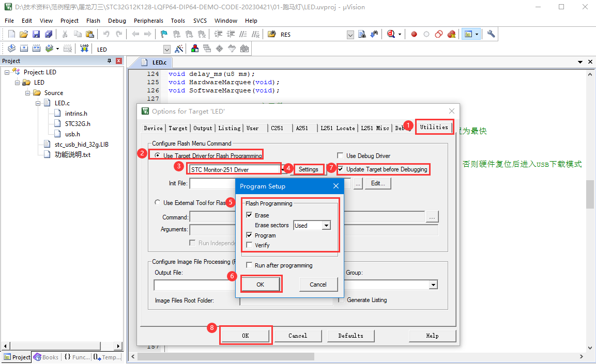Save the current file using the floppy icon
The width and height of the screenshot is (596, 364).
pyautogui.click(x=36, y=34)
